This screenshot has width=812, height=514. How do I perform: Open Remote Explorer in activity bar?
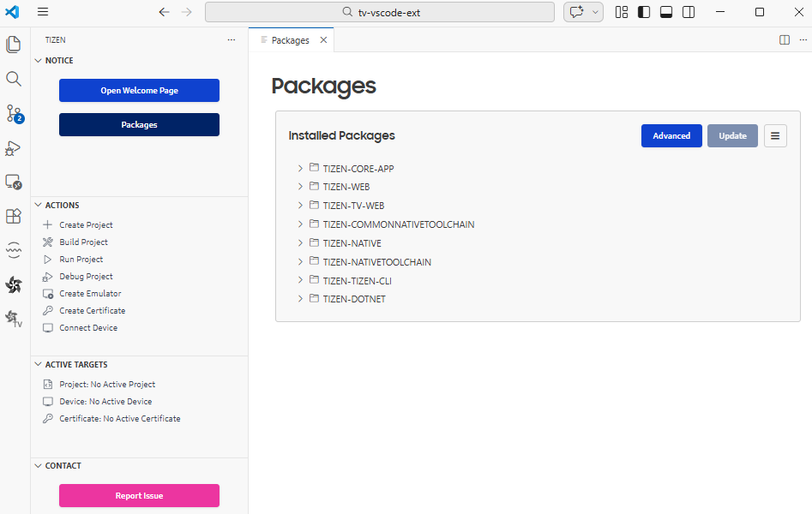pos(14,182)
